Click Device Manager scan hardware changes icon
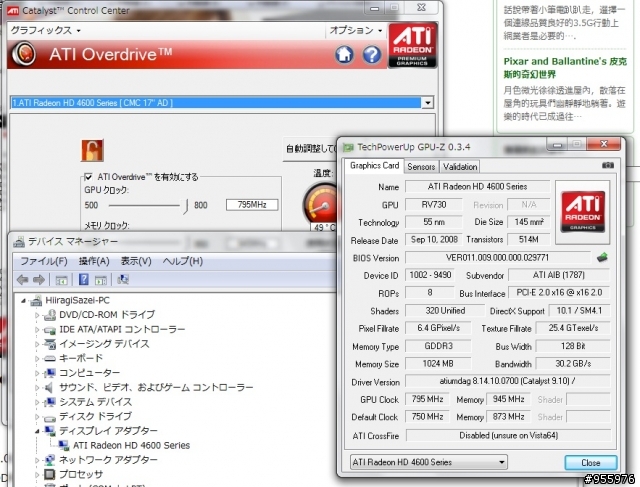Viewport: 640px width, 487px height. click(123, 280)
